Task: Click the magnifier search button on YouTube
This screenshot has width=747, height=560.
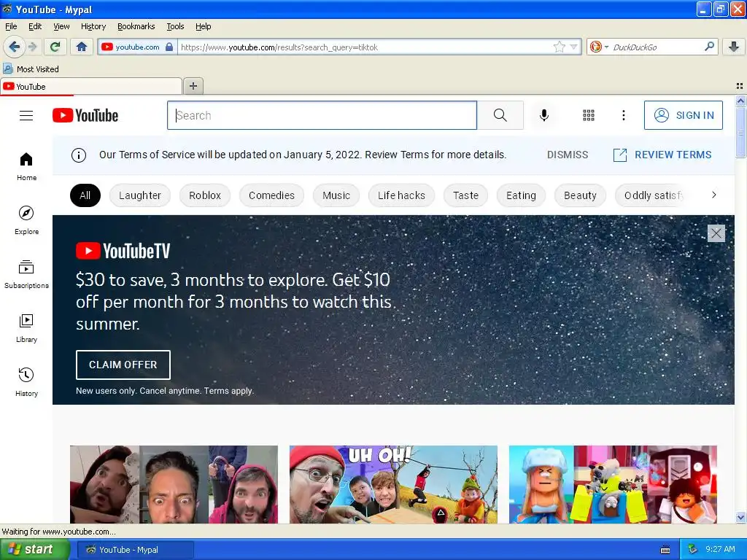Action: click(500, 115)
